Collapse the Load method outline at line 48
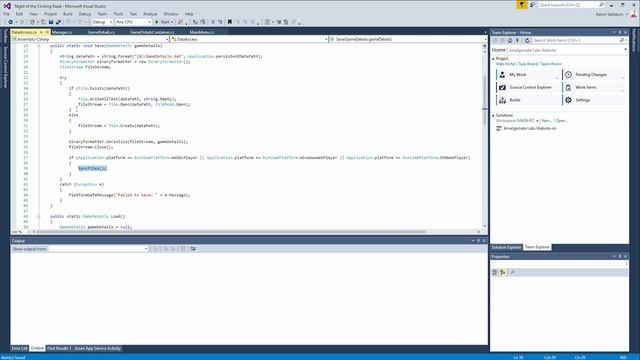The height and width of the screenshot is (360, 640). pyautogui.click(x=39, y=216)
